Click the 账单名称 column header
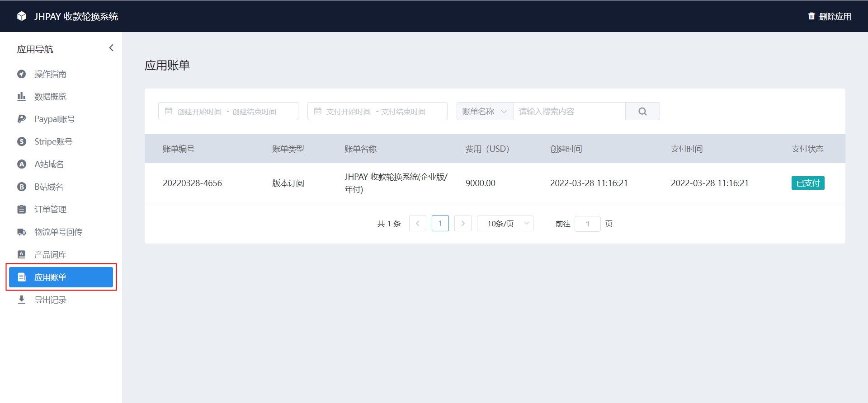The image size is (868, 403). [360, 149]
